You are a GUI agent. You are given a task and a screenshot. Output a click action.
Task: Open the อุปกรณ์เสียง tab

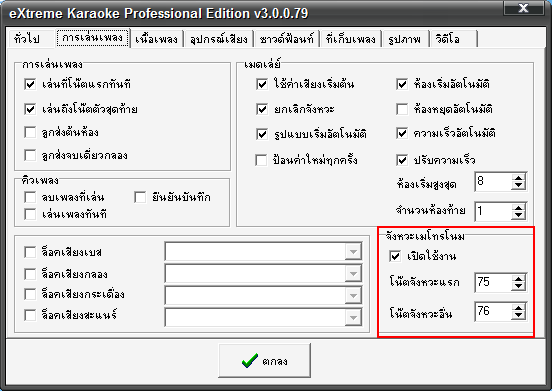tap(219, 38)
